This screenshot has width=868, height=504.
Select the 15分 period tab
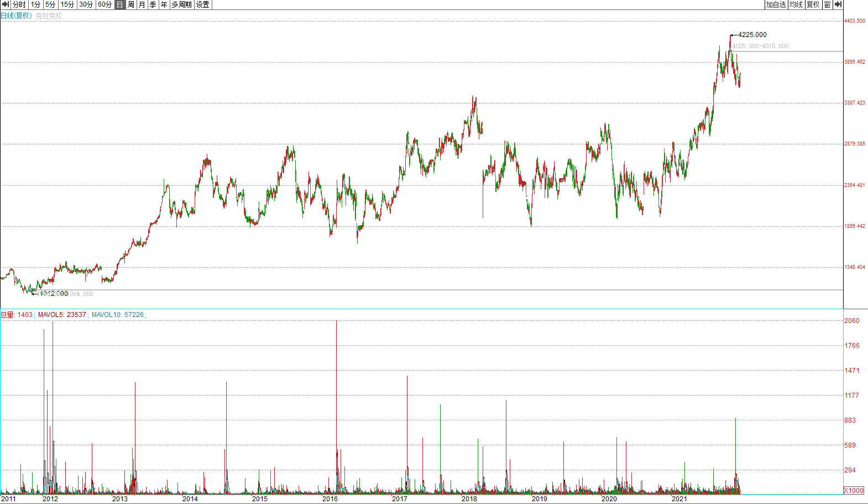click(67, 4)
